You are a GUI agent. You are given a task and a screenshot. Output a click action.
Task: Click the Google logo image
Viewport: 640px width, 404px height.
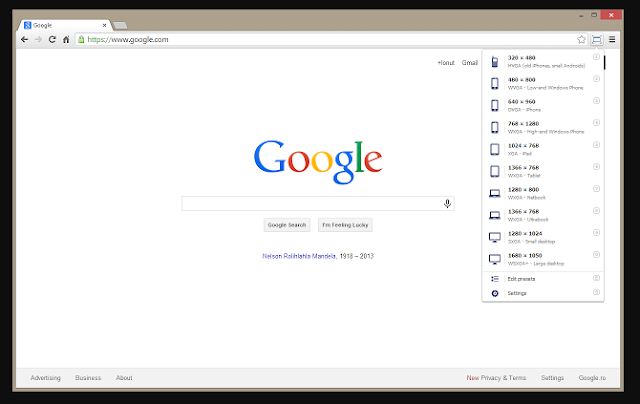click(318, 162)
